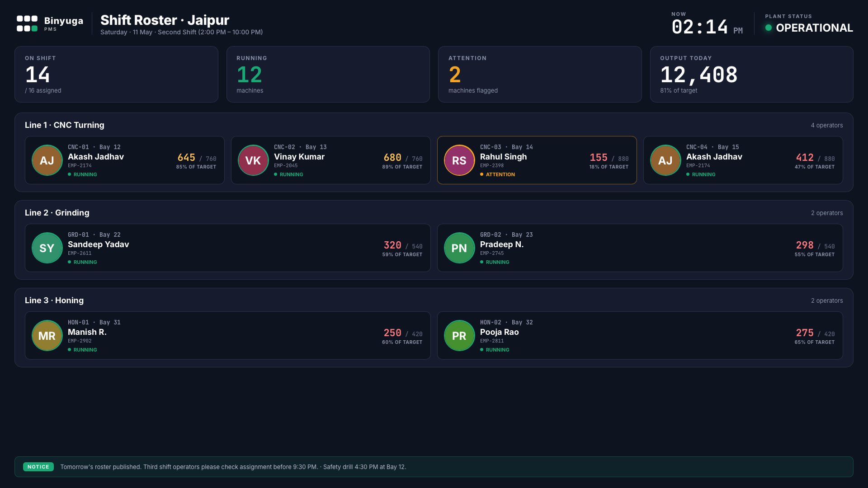Viewport: 868px width, 488px height.
Task: Select the SY avatar for Sandeep Yadav
Action: click(47, 248)
